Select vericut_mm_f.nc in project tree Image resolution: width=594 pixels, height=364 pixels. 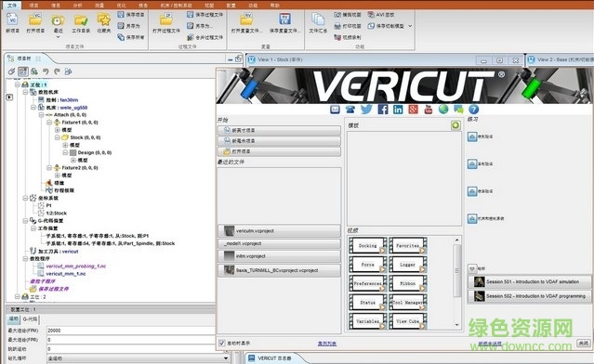point(66,274)
